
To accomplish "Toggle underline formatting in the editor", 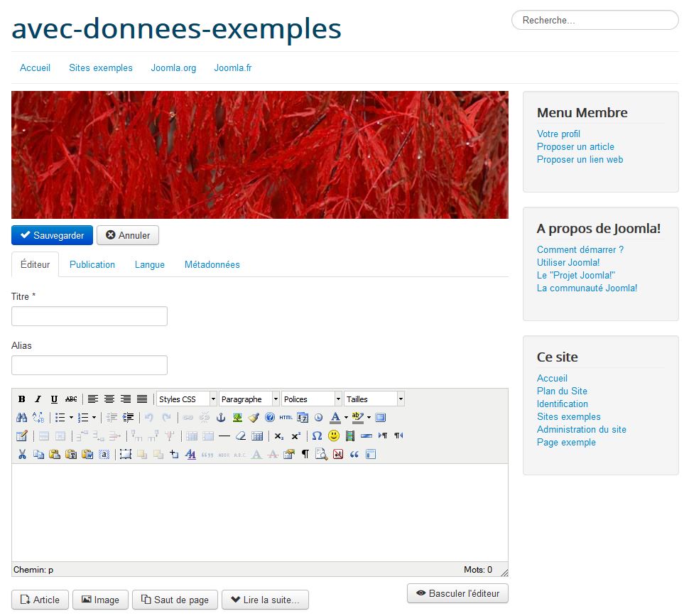I will coord(54,399).
